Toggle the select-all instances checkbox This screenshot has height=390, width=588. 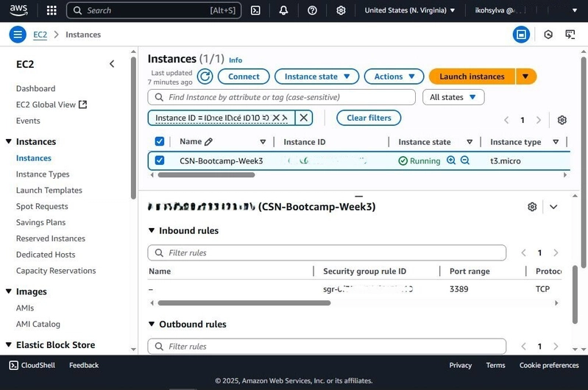160,141
